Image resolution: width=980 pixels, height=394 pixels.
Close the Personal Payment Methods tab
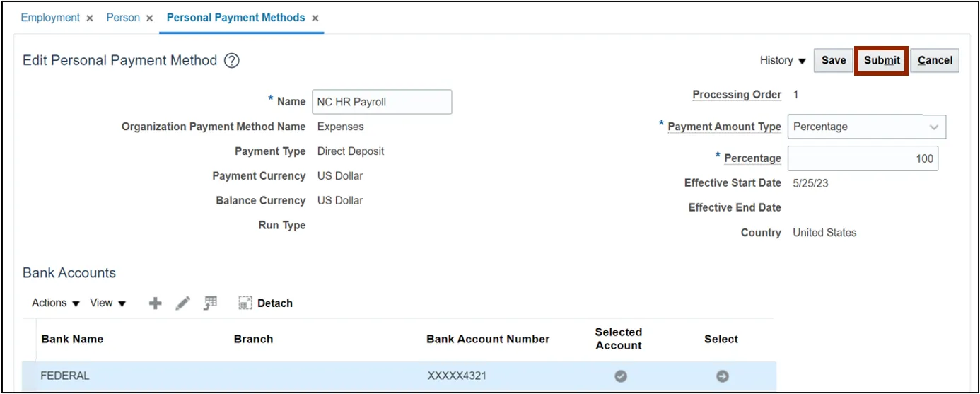tap(315, 18)
